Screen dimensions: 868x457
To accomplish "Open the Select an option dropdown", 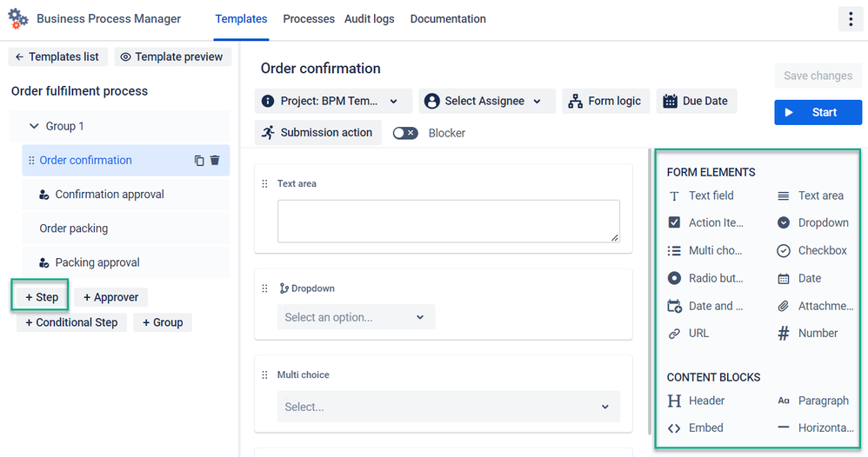I will click(x=356, y=317).
